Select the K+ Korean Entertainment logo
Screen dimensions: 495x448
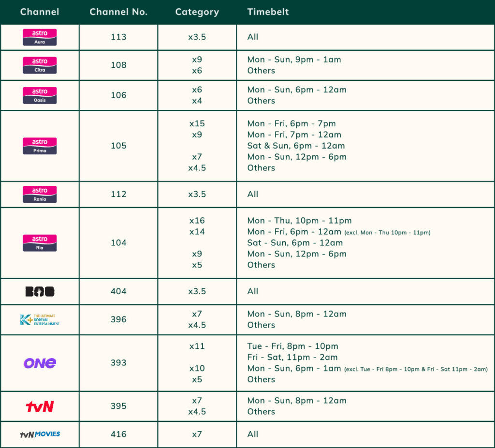[40, 320]
